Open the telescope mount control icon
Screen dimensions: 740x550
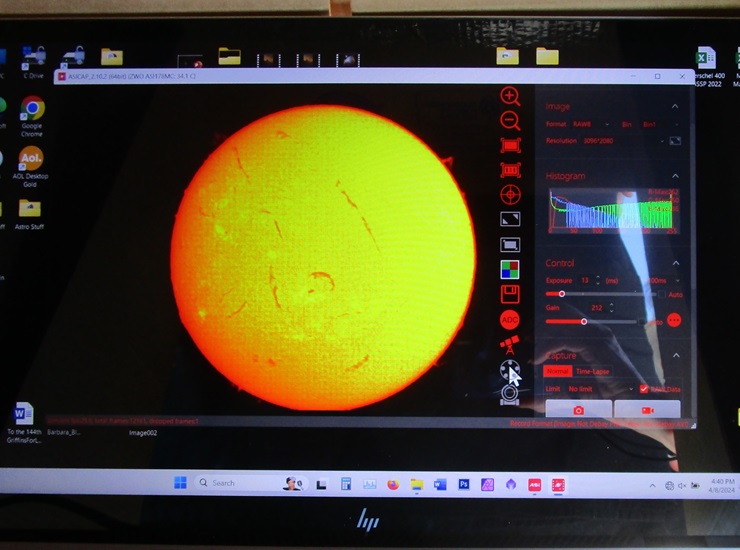point(510,345)
